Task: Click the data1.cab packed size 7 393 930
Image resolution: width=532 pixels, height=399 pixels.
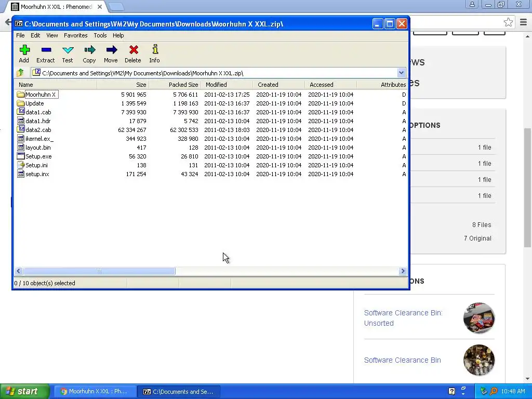Action: [x=185, y=112]
